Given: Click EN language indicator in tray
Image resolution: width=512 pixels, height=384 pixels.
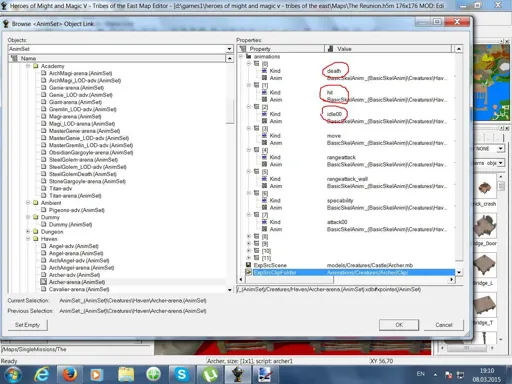Looking at the screenshot, I should (x=421, y=374).
